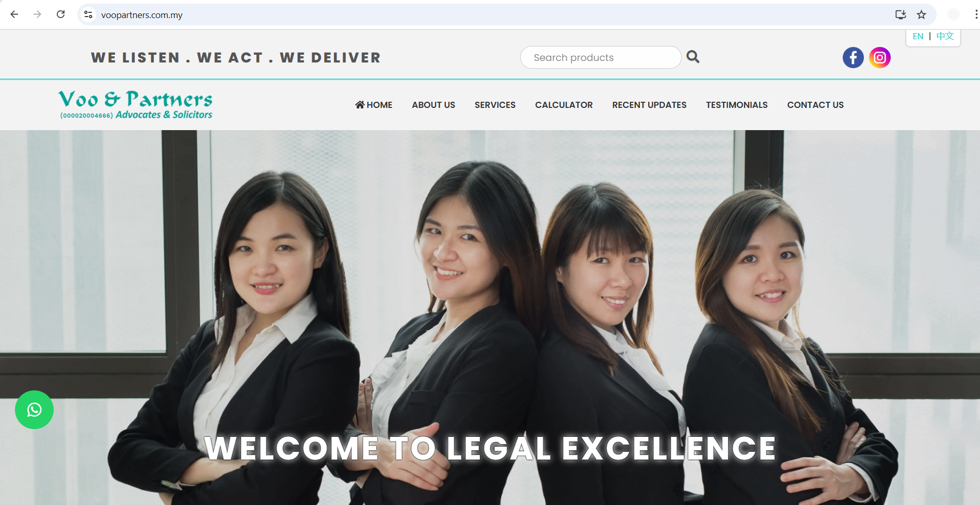Open the ABOUT US menu
The height and width of the screenshot is (505, 980).
pos(433,105)
